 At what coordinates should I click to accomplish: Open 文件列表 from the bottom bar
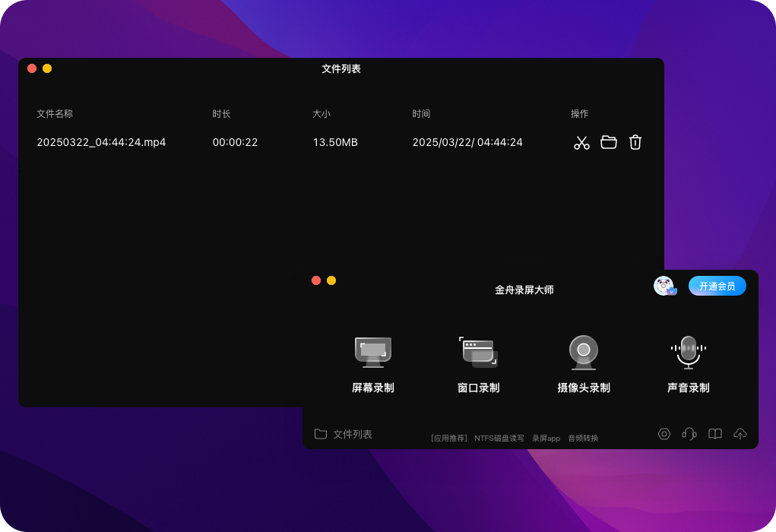click(x=344, y=434)
